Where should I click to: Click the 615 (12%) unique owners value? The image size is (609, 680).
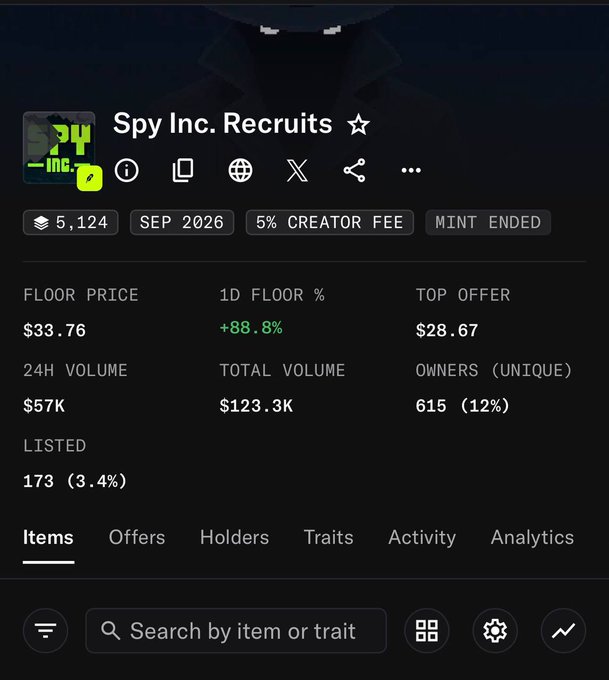tap(462, 406)
